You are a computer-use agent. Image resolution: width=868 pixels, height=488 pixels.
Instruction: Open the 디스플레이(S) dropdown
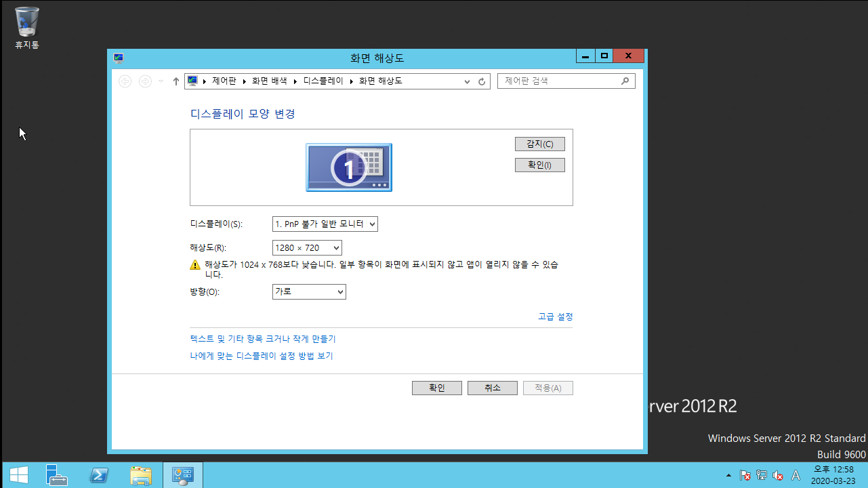point(325,224)
